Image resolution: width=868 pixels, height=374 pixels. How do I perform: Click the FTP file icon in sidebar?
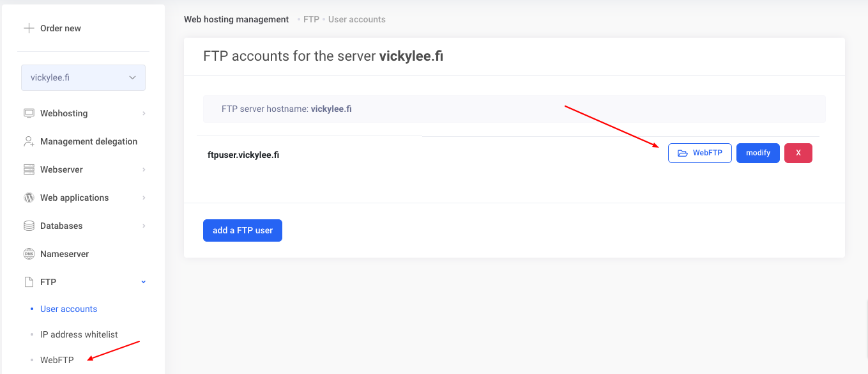[x=29, y=282]
